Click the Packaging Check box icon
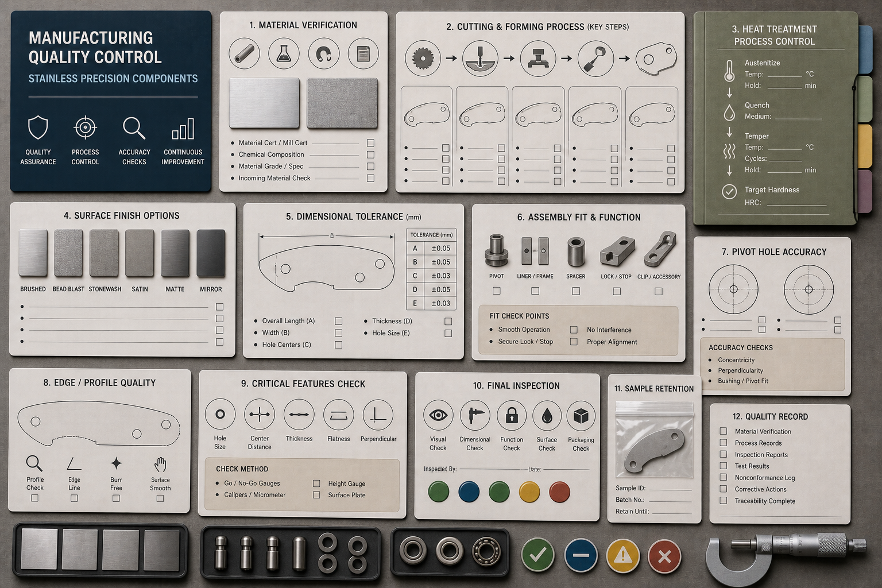The height and width of the screenshot is (588, 882). [581, 416]
